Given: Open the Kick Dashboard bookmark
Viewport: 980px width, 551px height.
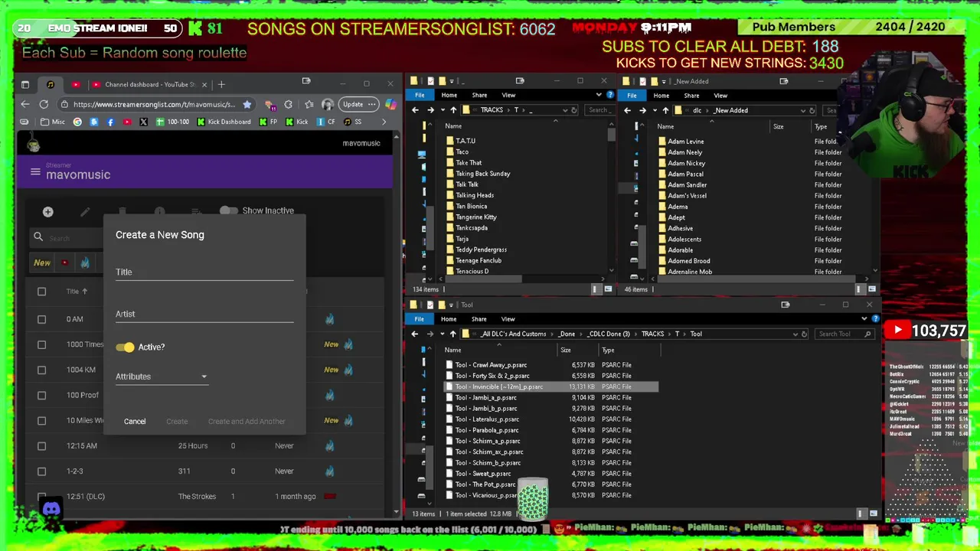Looking at the screenshot, I should pos(224,122).
